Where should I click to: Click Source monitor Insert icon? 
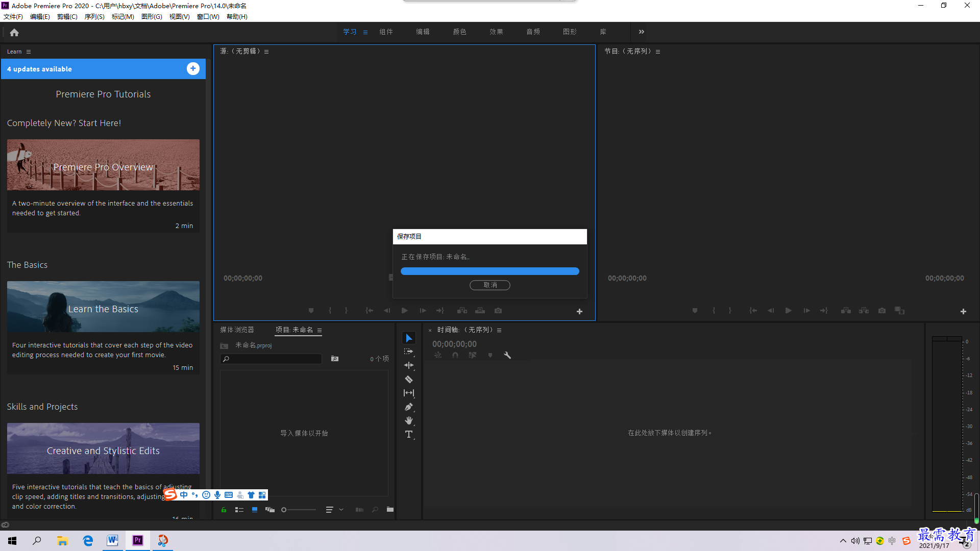462,310
